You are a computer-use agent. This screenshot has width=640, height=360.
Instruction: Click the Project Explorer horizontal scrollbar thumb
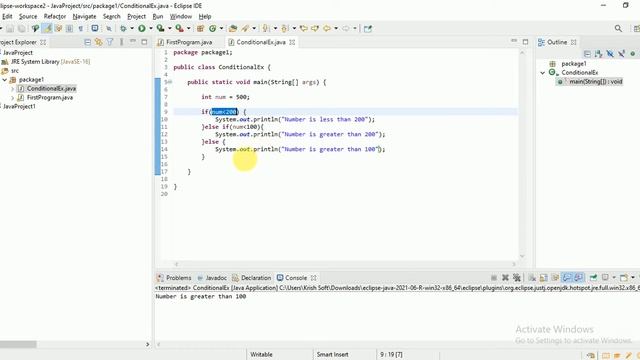[x=18, y=344]
